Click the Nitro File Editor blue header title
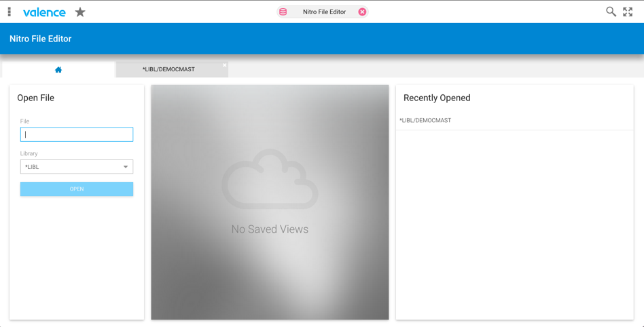The image size is (644, 327). [41, 39]
